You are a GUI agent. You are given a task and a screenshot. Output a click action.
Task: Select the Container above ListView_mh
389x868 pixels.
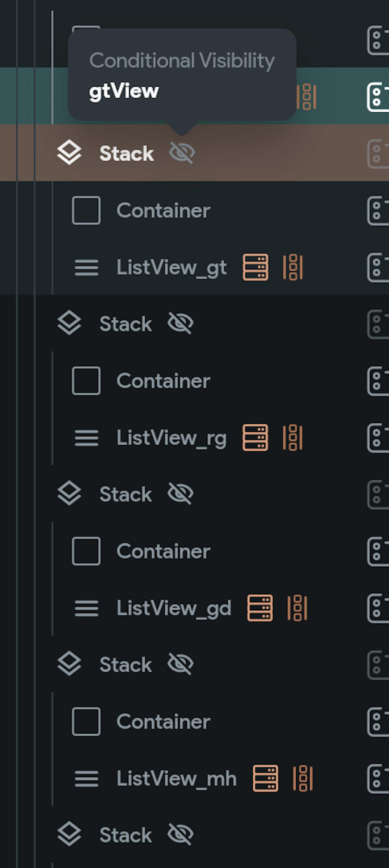pos(163,722)
